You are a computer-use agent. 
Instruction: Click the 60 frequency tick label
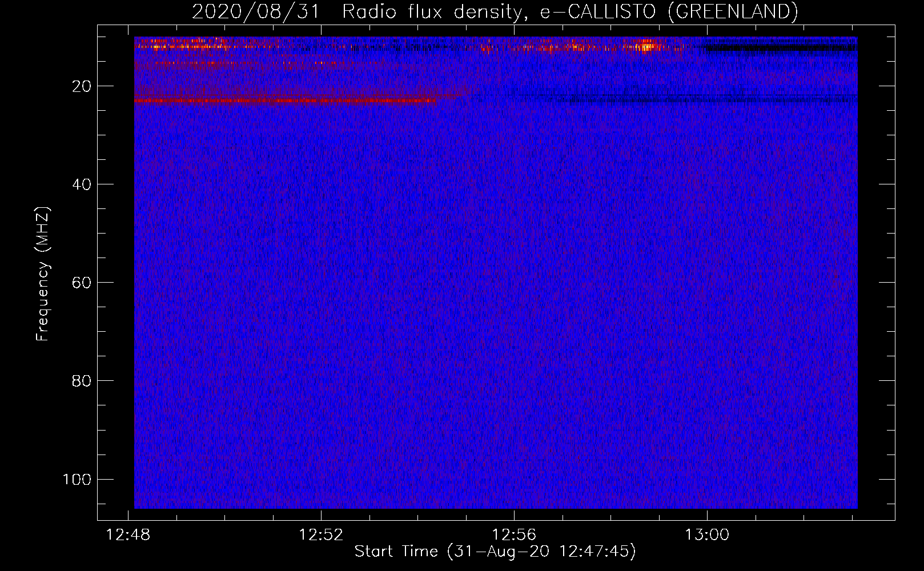(x=82, y=283)
